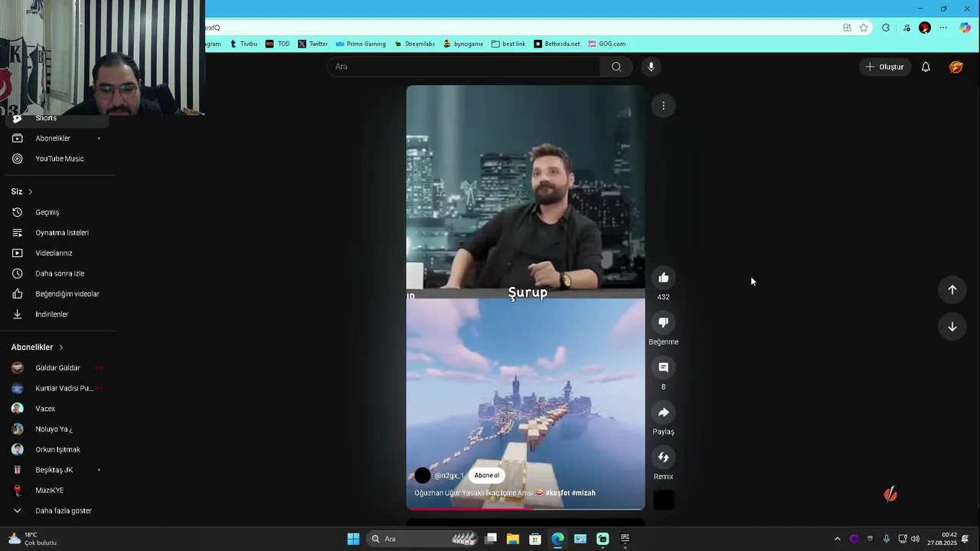980x551 pixels.
Task: Open the three-dot menu of the Short
Action: 663,106
